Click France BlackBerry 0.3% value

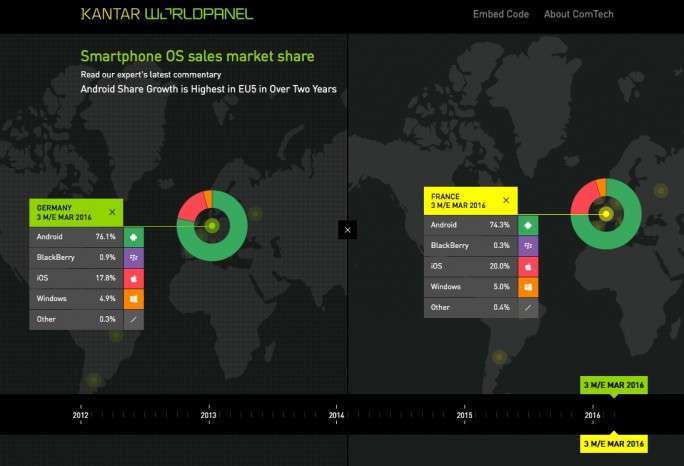pos(502,246)
